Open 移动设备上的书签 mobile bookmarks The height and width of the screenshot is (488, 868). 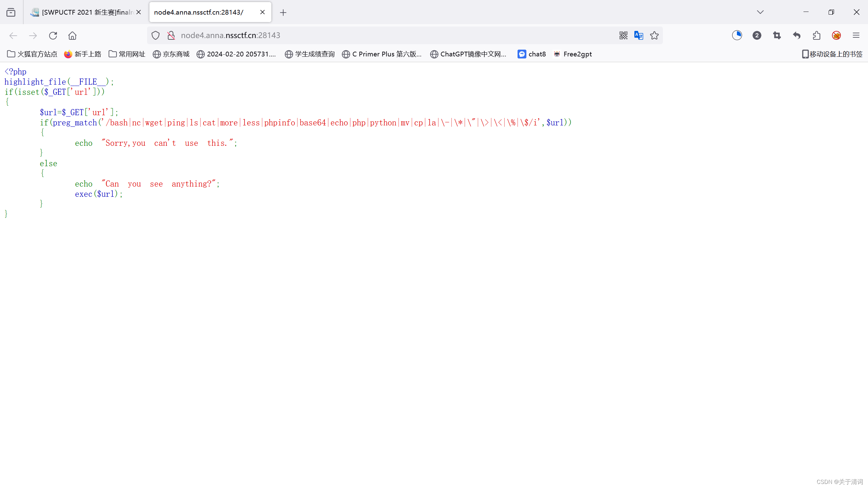tap(832, 54)
